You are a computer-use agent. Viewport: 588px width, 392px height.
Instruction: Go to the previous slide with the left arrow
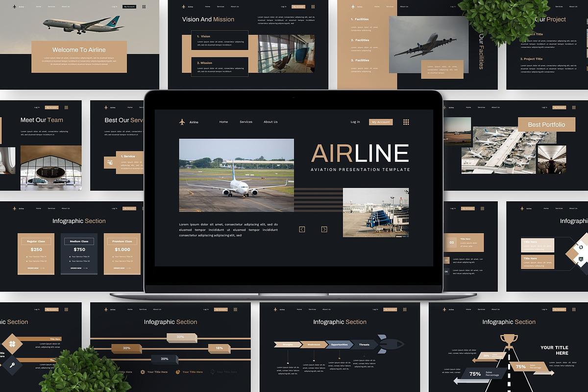pos(302,229)
